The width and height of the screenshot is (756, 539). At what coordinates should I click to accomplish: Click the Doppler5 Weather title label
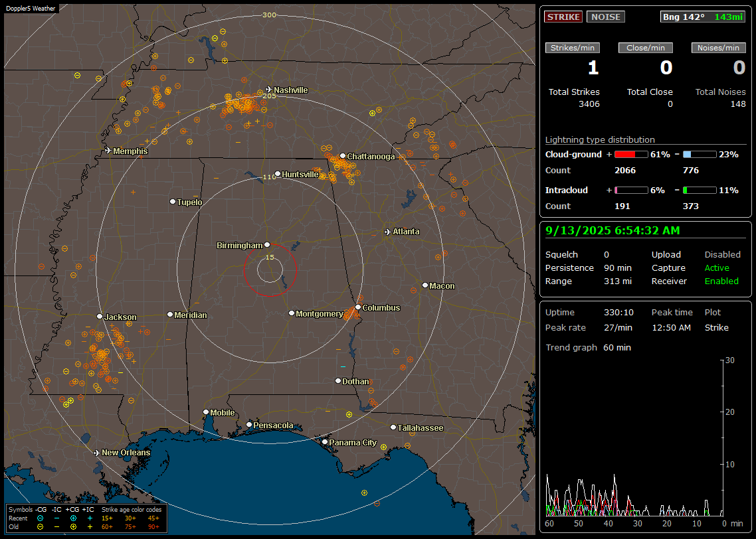pos(31,8)
